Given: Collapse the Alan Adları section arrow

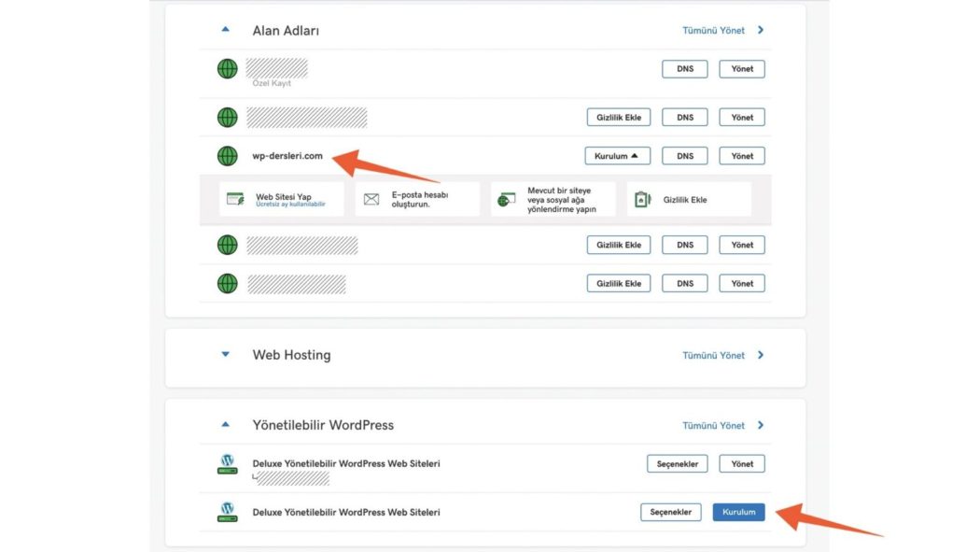Looking at the screenshot, I should [226, 29].
